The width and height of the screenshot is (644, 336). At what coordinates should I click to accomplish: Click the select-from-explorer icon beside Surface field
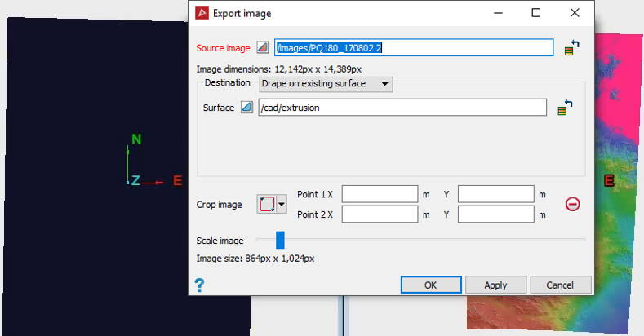pos(565,108)
